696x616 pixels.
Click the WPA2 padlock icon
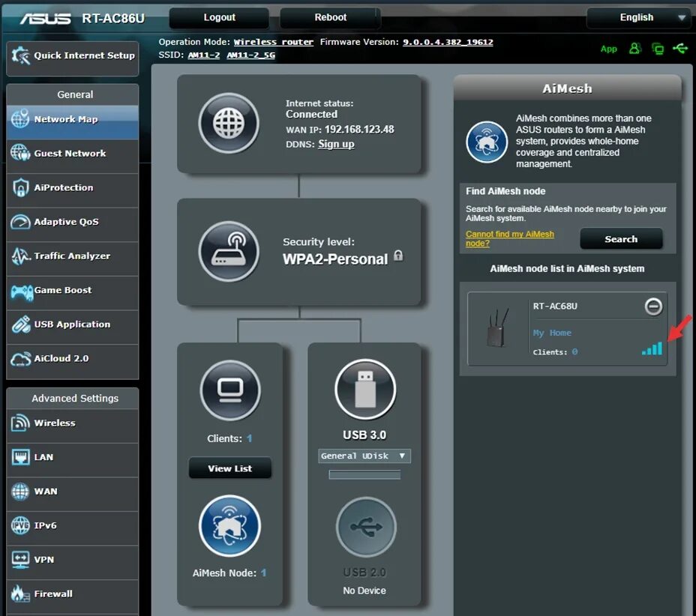click(x=398, y=256)
